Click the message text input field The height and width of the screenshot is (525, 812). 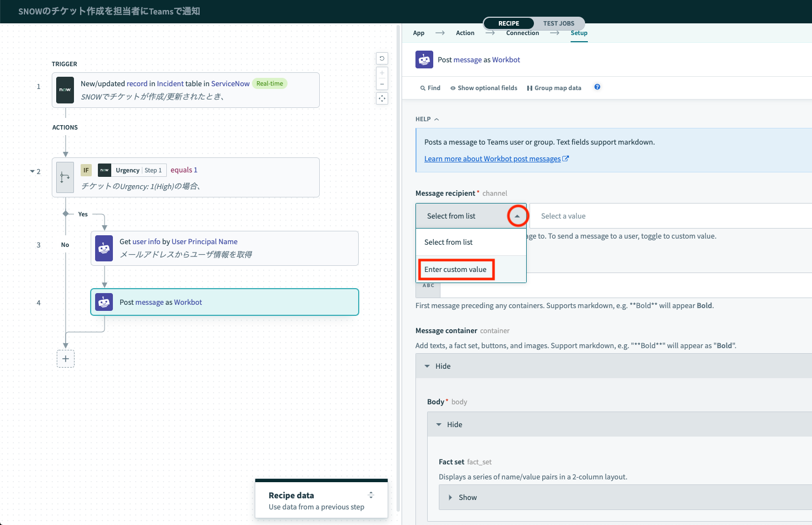pyautogui.click(x=626, y=285)
